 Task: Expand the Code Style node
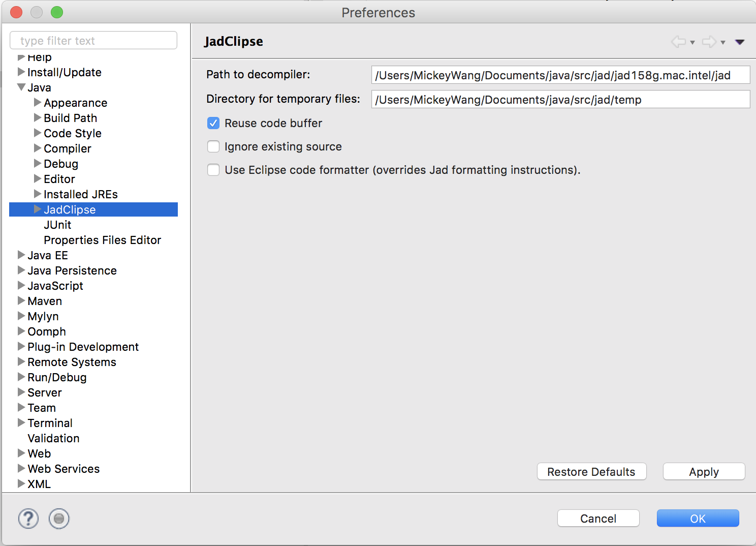point(38,133)
